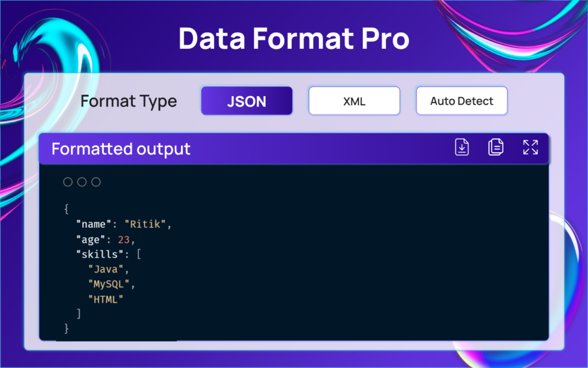Screen dimensions: 588x368
Task: Click the middle circle in code window
Action: 82,182
